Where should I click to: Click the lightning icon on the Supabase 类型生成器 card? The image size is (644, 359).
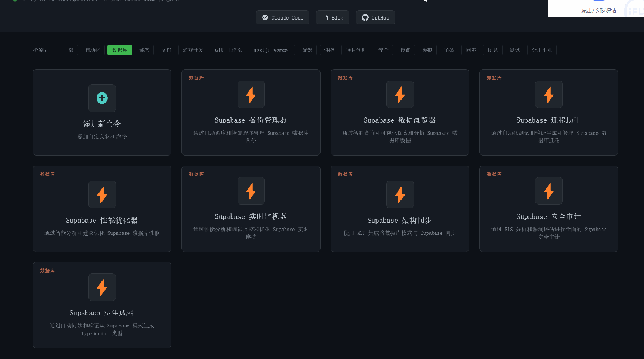click(102, 287)
